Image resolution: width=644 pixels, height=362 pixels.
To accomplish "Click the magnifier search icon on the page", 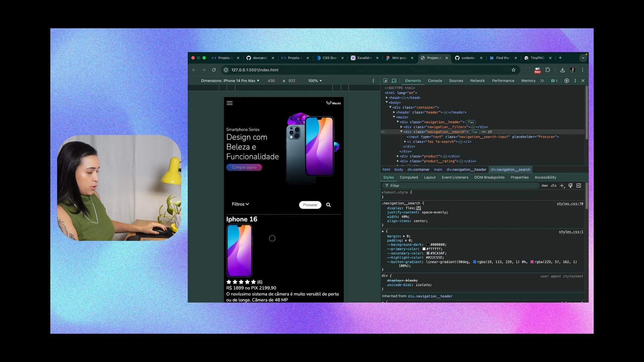I will pyautogui.click(x=328, y=205).
